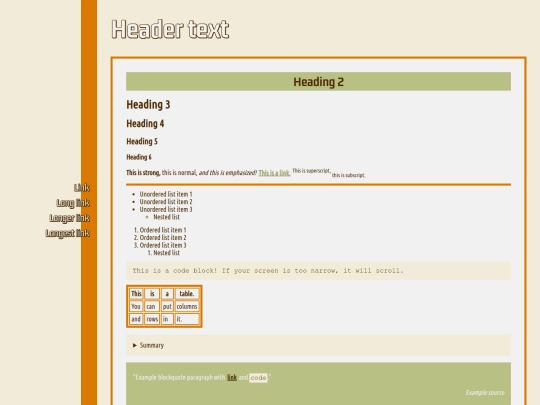
Task: Click the 'this is subscript.' text
Action: tap(348, 175)
